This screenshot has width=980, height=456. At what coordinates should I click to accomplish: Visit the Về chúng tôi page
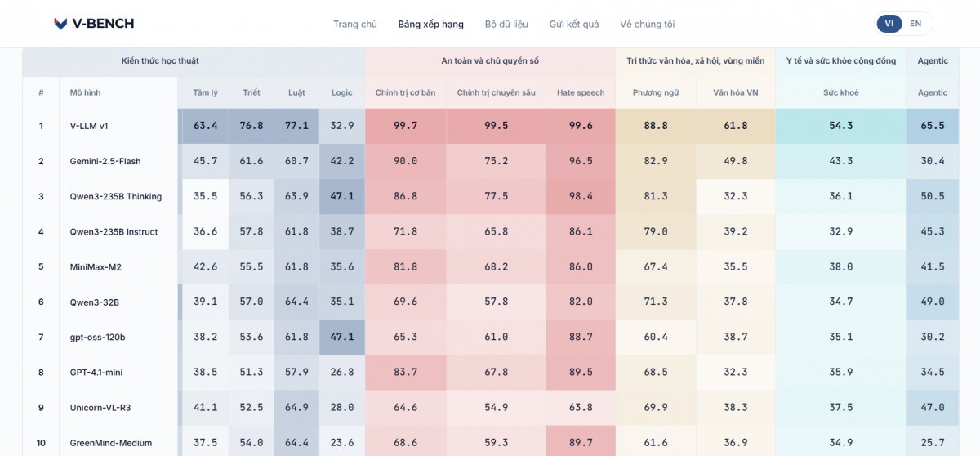[647, 24]
